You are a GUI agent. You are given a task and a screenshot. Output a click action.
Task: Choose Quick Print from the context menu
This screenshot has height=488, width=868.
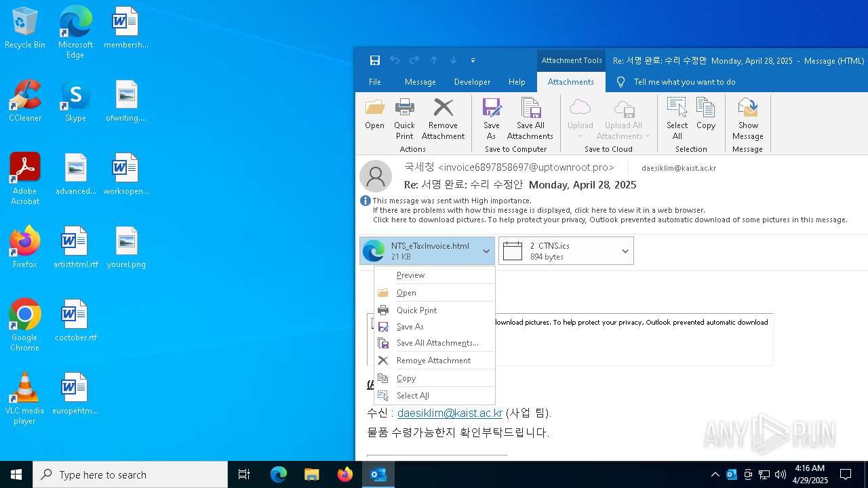tap(435, 310)
